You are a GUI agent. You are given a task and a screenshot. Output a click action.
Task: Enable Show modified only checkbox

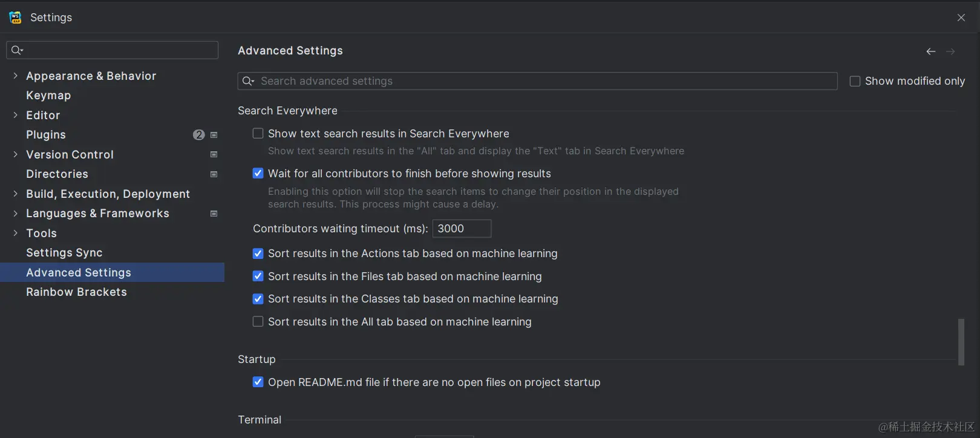coord(855,81)
